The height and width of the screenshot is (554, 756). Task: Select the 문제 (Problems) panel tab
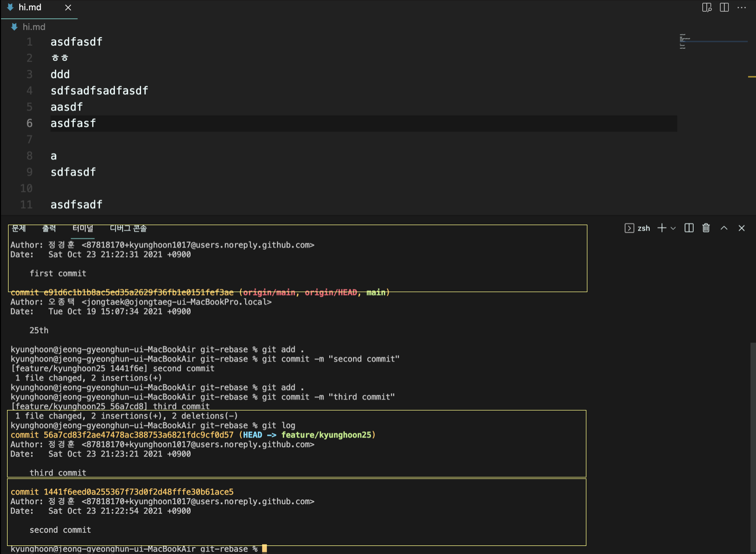[x=19, y=228]
